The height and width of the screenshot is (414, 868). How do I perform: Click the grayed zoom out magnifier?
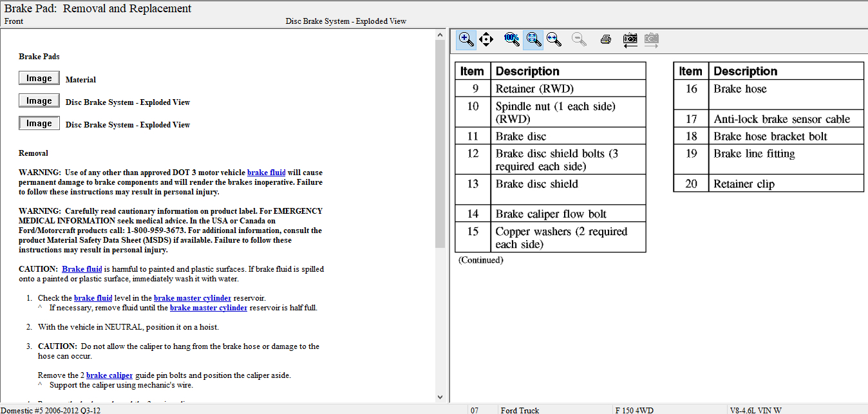point(579,39)
